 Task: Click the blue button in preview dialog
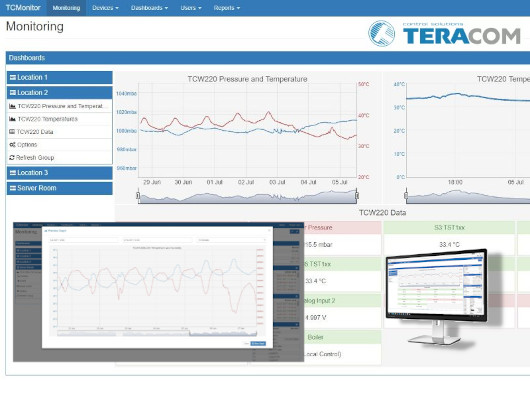(x=258, y=344)
